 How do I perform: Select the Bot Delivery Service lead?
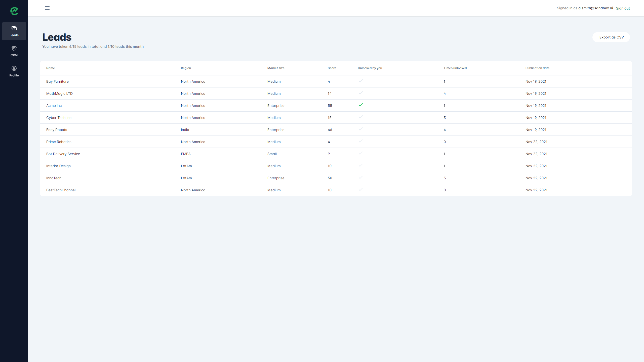[63, 154]
